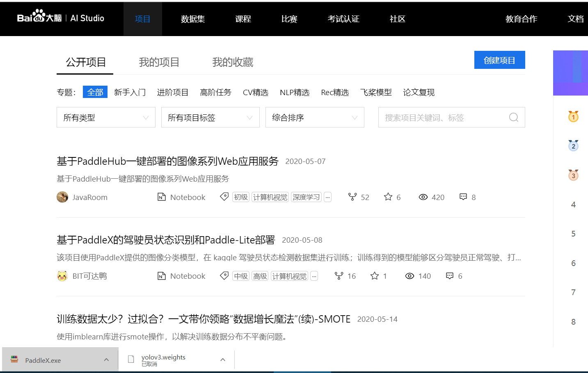Viewport: 588px width, 373px height.
Task: Click the search magnifier icon
Action: click(x=513, y=118)
